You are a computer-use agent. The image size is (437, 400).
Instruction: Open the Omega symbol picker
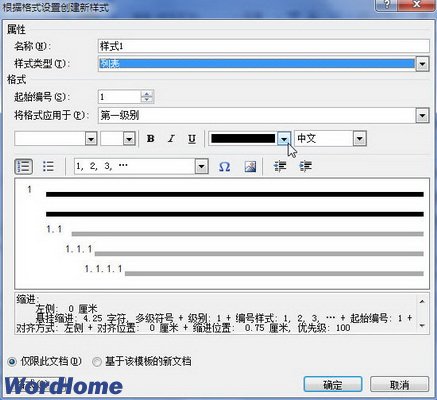point(224,166)
